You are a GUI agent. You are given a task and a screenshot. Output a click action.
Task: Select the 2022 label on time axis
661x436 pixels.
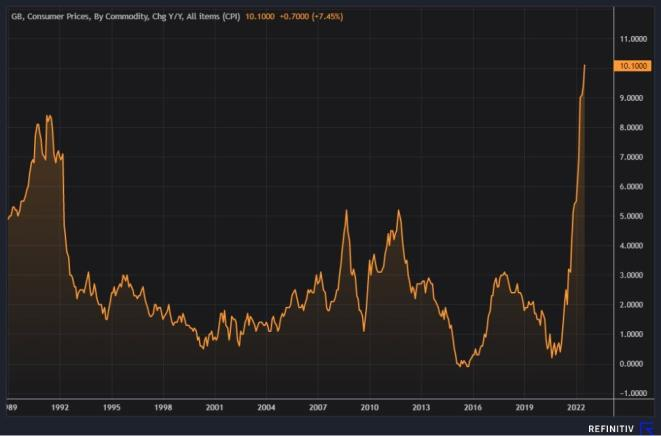coord(576,408)
